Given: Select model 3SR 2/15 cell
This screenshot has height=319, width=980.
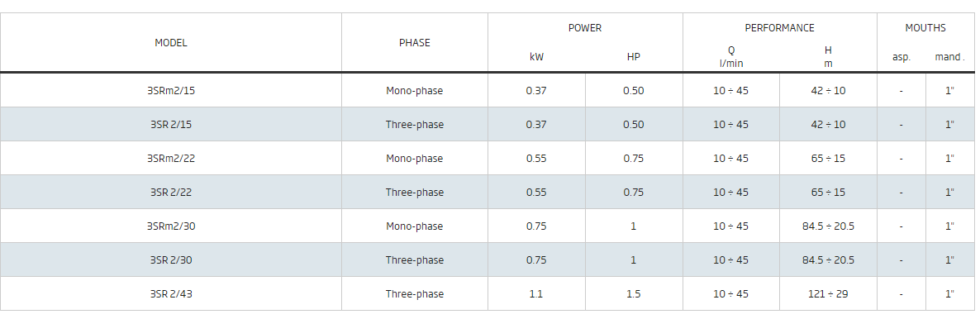Looking at the screenshot, I should pos(170,124).
